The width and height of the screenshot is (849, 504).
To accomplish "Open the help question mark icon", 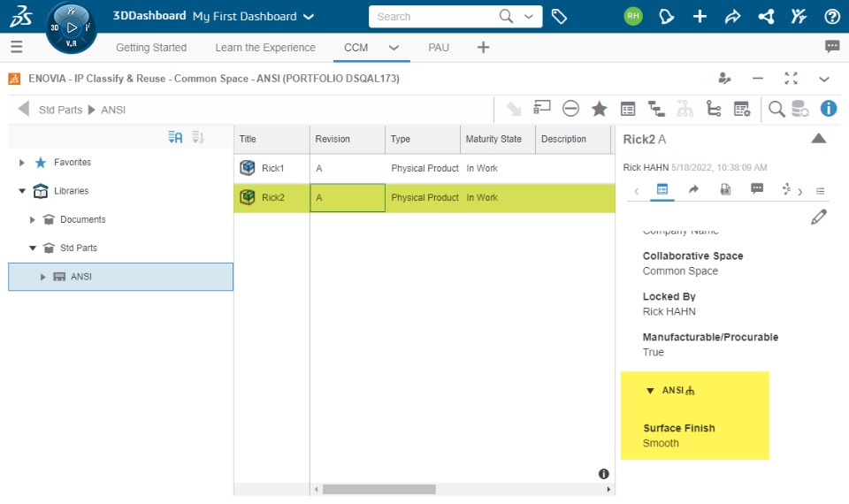I will [831, 16].
